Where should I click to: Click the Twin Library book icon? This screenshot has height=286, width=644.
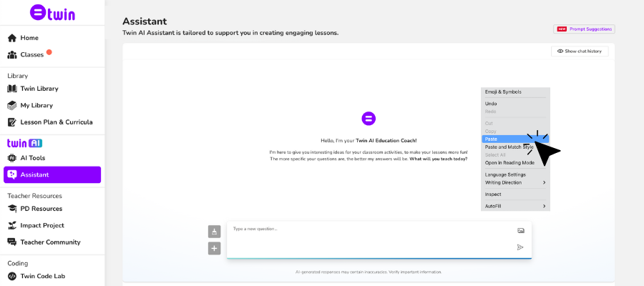(12, 89)
